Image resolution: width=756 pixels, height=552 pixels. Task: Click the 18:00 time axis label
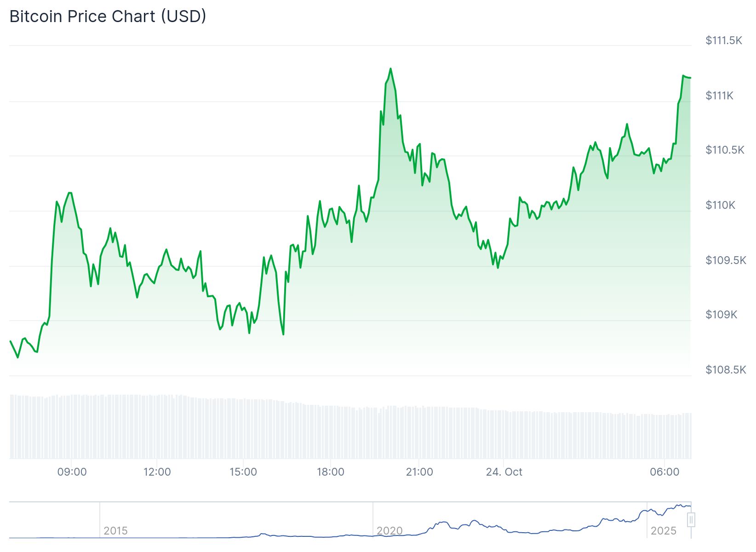tap(330, 472)
